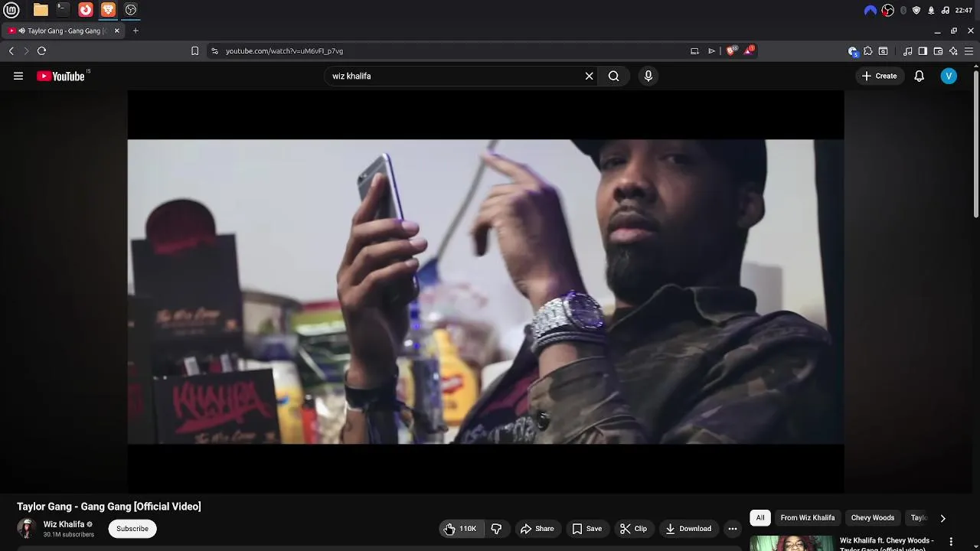Switch to Brave browser in the panel
980x551 pixels.
(x=108, y=10)
